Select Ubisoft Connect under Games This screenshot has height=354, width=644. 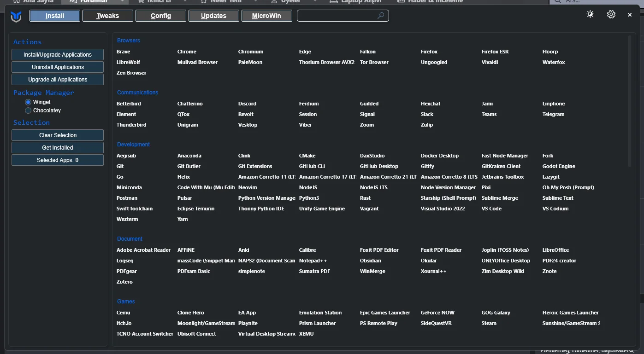click(x=196, y=334)
